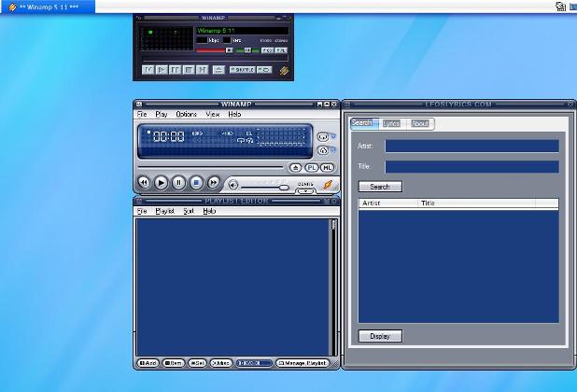577x392 pixels.
Task: Toggle the ML media library button
Action: click(327, 168)
